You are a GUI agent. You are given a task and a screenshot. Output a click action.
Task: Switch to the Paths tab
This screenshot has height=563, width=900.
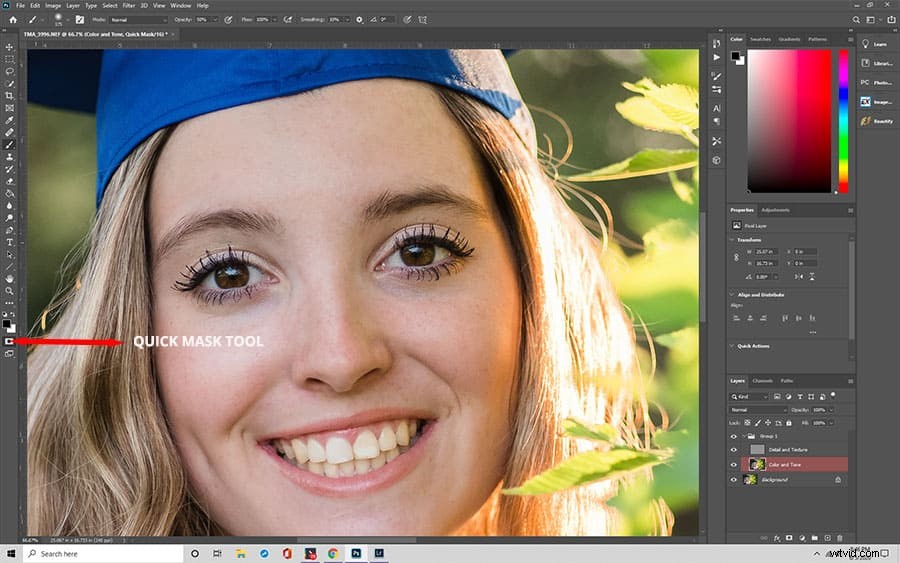click(787, 380)
